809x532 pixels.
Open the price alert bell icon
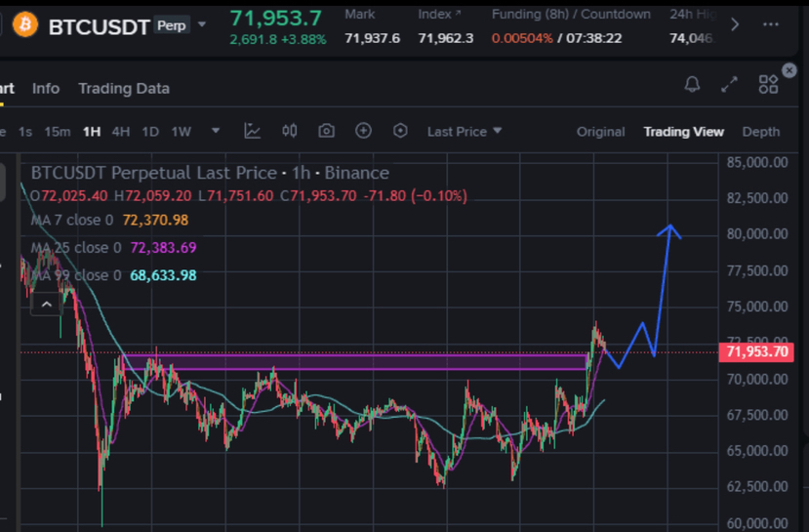click(x=692, y=84)
